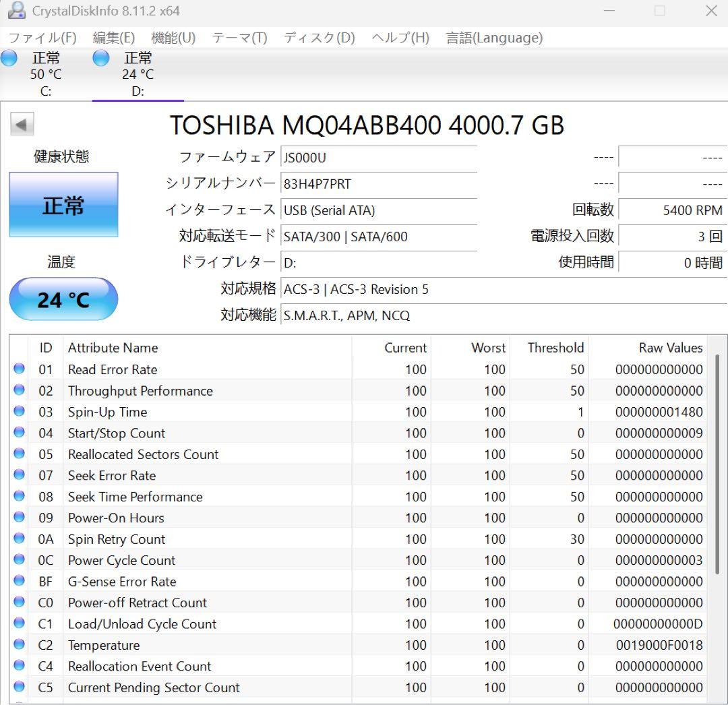Select the 正常 indicator above drive D:
This screenshot has height=705, width=728.
100,59
